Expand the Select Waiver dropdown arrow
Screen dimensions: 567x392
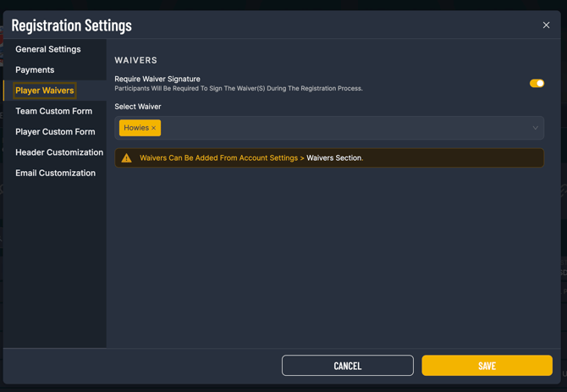pyautogui.click(x=535, y=128)
